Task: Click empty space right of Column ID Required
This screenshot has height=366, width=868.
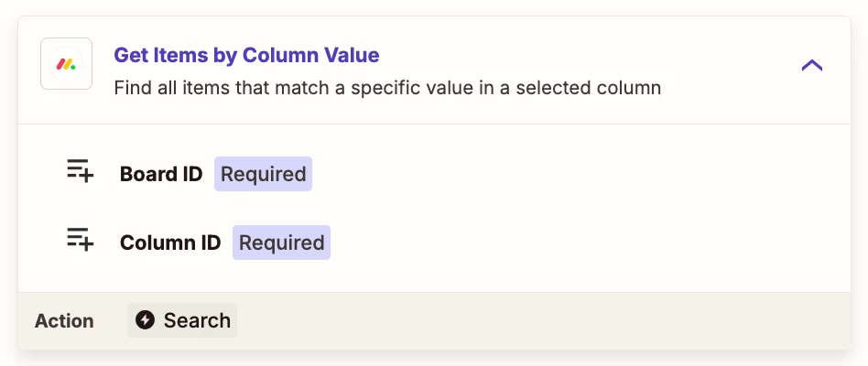Action: (587, 242)
